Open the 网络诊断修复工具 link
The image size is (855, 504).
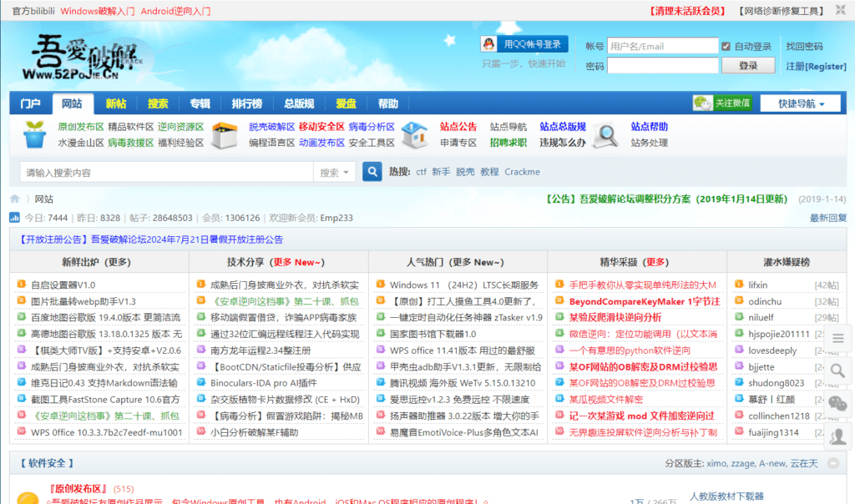point(781,11)
